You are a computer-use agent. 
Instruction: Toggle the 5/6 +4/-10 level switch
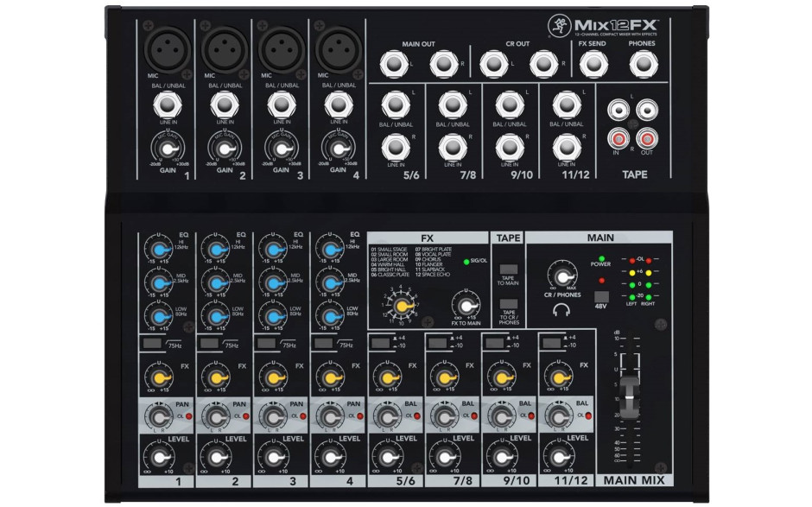[381, 342]
